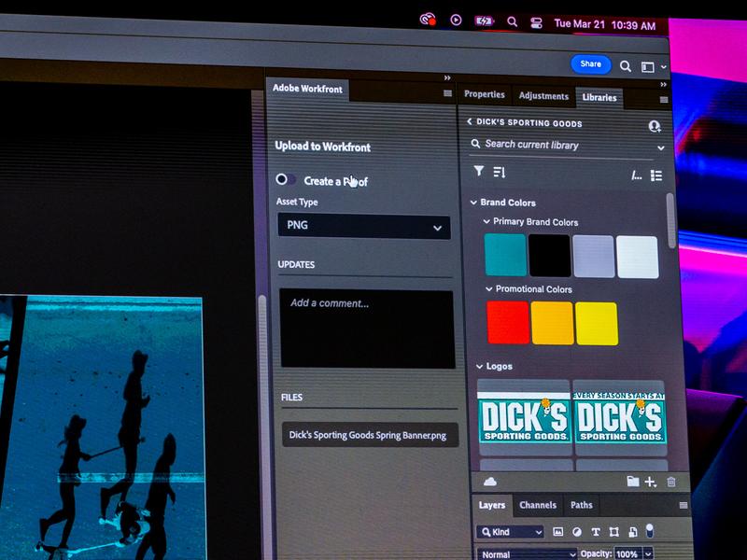This screenshot has width=747, height=560.
Task: Switch to the Paths tab
Action: point(581,505)
